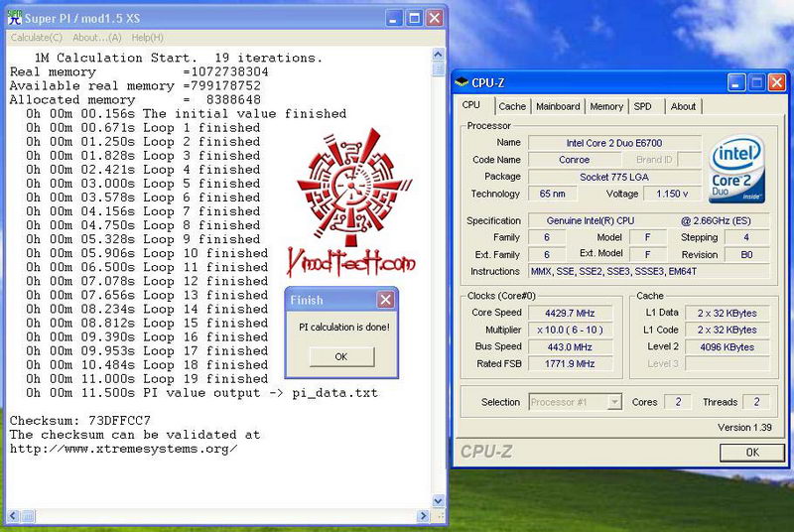Click the Revision value B0

click(747, 255)
